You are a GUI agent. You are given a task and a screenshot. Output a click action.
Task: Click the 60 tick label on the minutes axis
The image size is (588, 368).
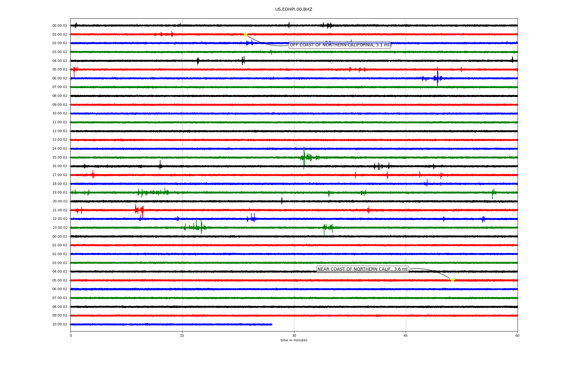[517, 335]
